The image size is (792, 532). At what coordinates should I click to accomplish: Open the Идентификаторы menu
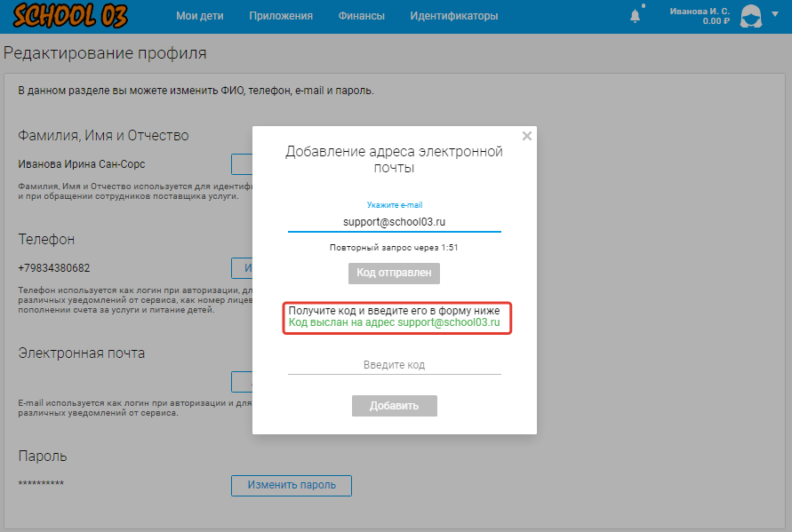coord(453,16)
